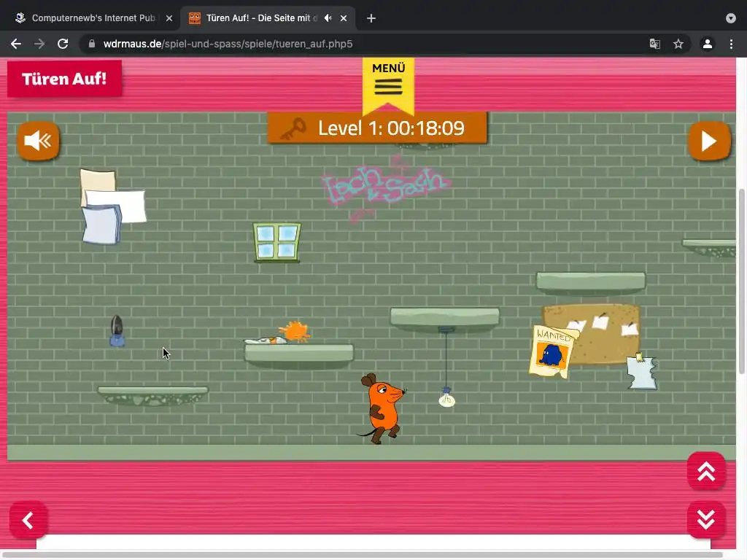Screen dimensions: 747x560
Task: Open the browser profile menu
Action: pos(708,44)
